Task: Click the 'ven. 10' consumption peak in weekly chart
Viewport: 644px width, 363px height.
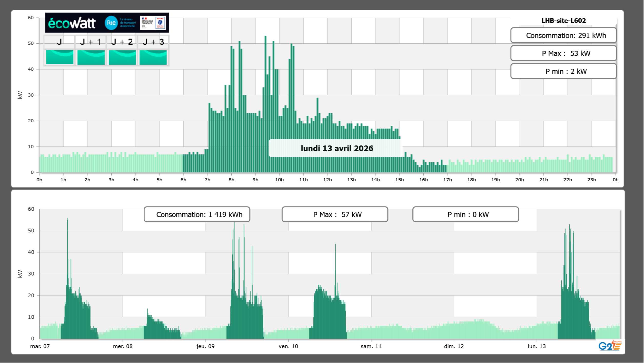Action: 335,257
